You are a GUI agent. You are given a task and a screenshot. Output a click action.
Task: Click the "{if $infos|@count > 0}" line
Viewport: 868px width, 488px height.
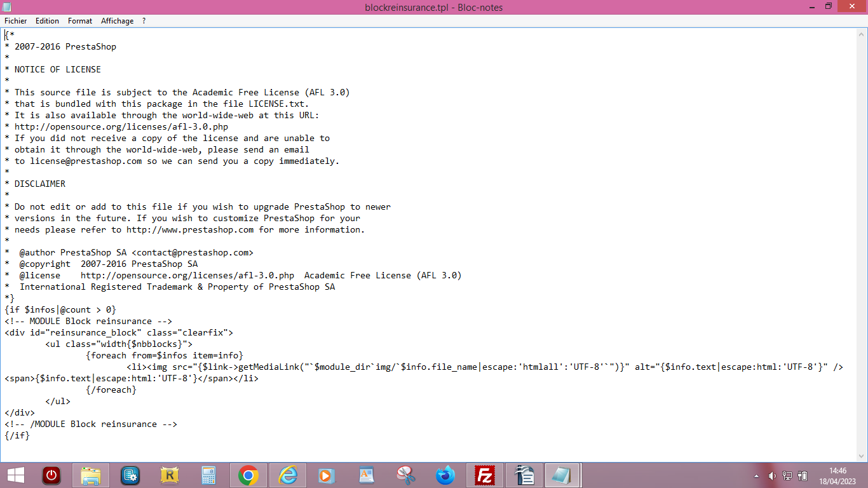pos(60,309)
